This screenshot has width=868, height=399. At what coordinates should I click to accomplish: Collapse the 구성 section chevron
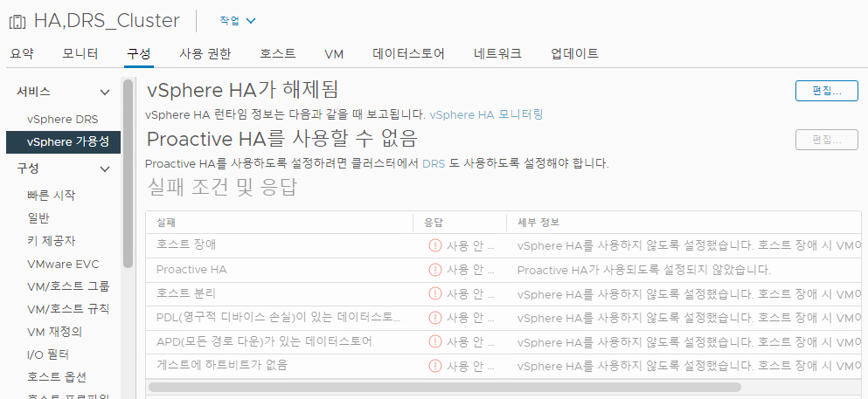pyautogui.click(x=105, y=169)
